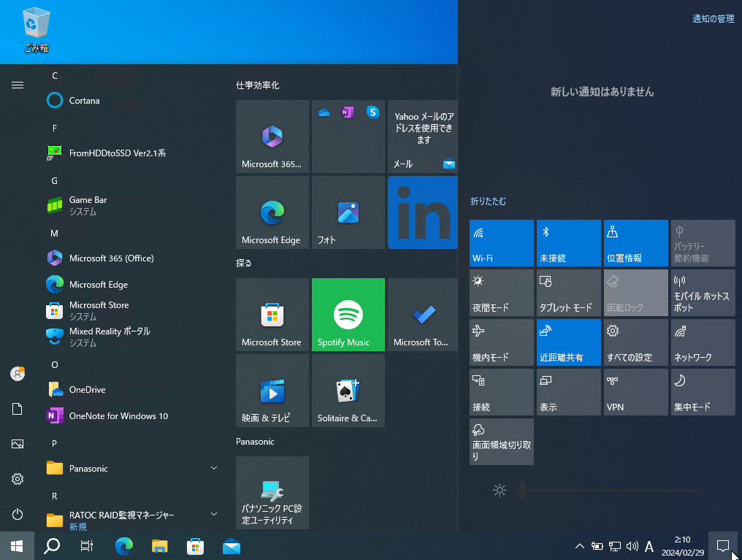Image resolution: width=742 pixels, height=560 pixels.
Task: Launch FromHDDtoSSD Ver2.1系 from the list
Action: tap(131, 153)
